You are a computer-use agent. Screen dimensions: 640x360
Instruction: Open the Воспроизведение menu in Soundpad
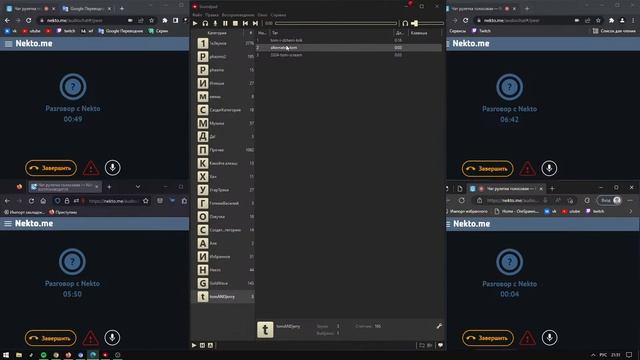pos(238,15)
